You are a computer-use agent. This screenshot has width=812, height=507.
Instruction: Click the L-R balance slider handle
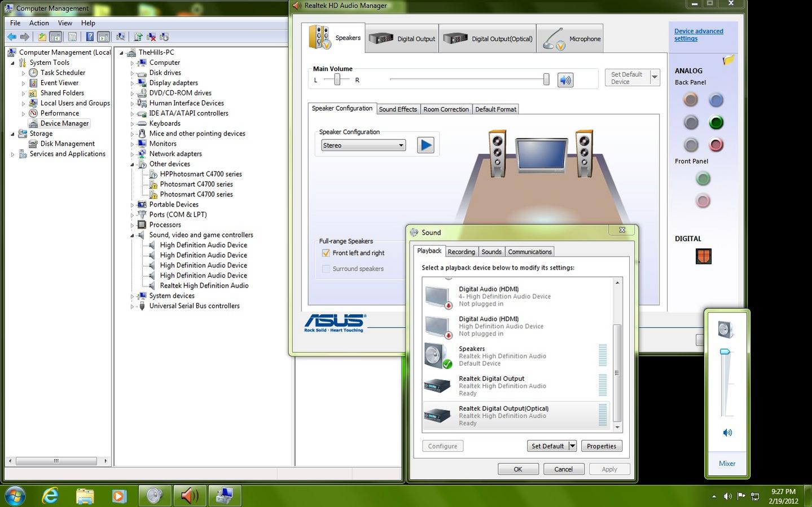(337, 80)
